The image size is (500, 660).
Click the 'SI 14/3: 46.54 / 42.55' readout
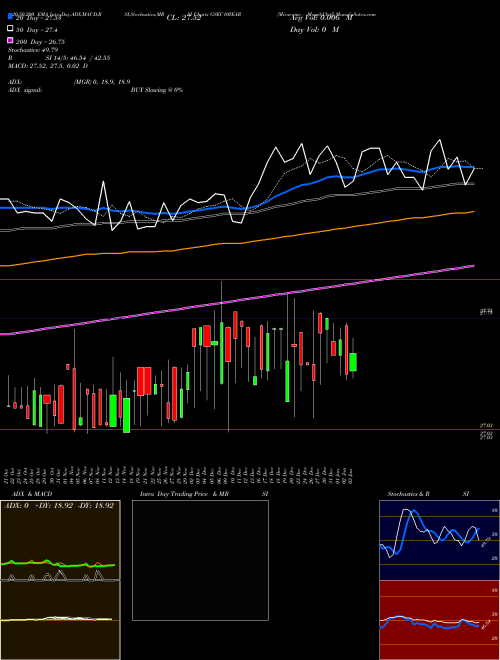tap(78, 58)
